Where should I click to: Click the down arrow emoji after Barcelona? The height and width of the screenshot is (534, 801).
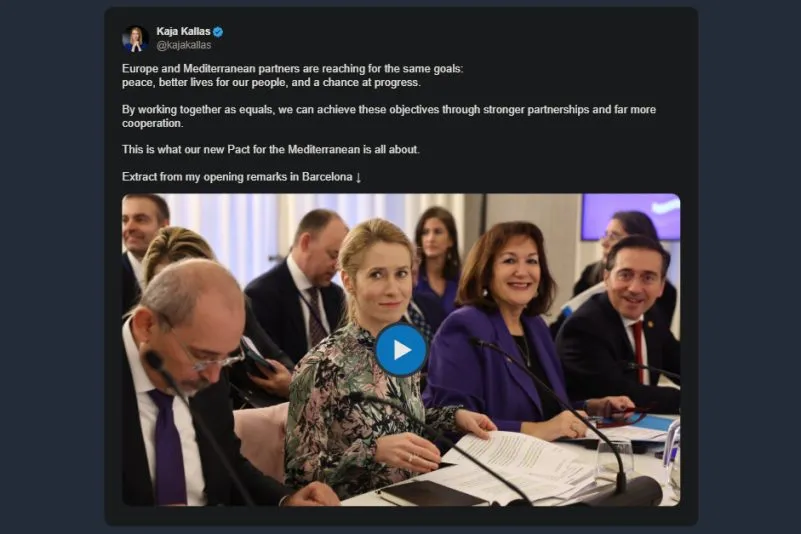tap(358, 177)
